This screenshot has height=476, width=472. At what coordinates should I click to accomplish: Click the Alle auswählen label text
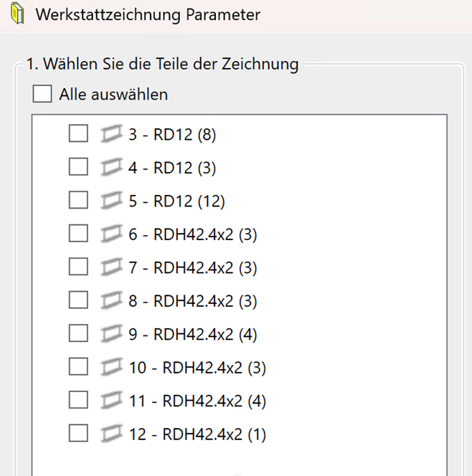click(x=113, y=94)
